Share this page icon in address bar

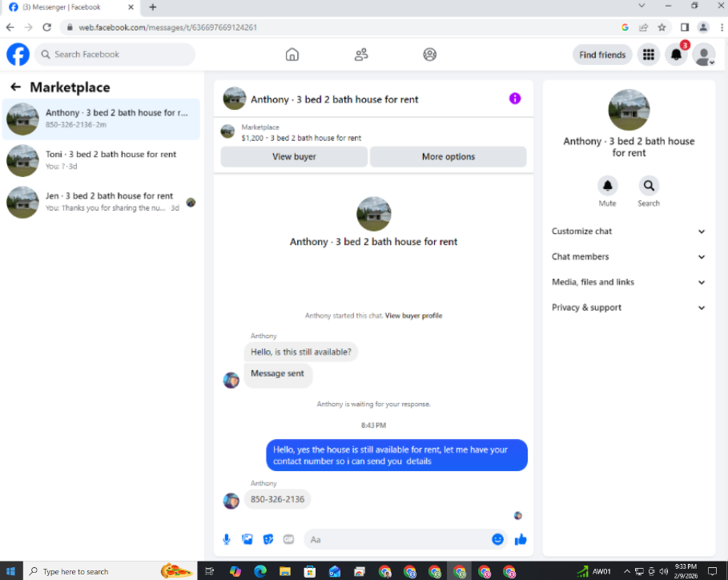pos(643,27)
